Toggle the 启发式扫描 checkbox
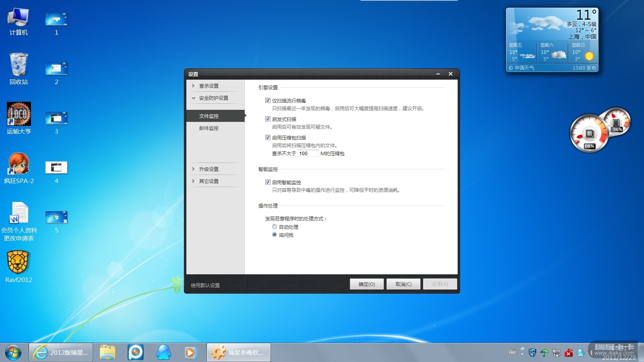The width and height of the screenshot is (644, 362). 268,119
